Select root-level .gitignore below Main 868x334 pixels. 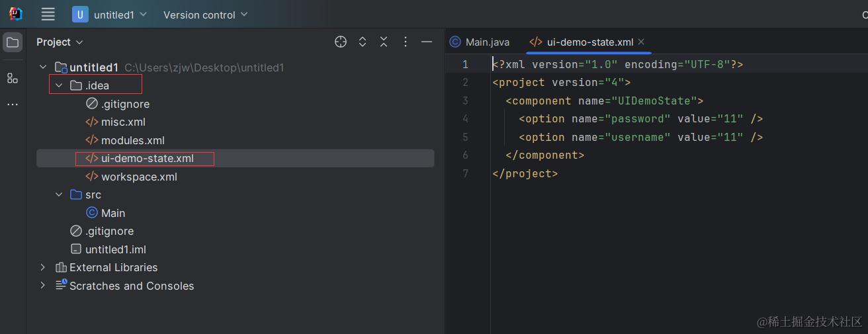pyautogui.click(x=109, y=231)
